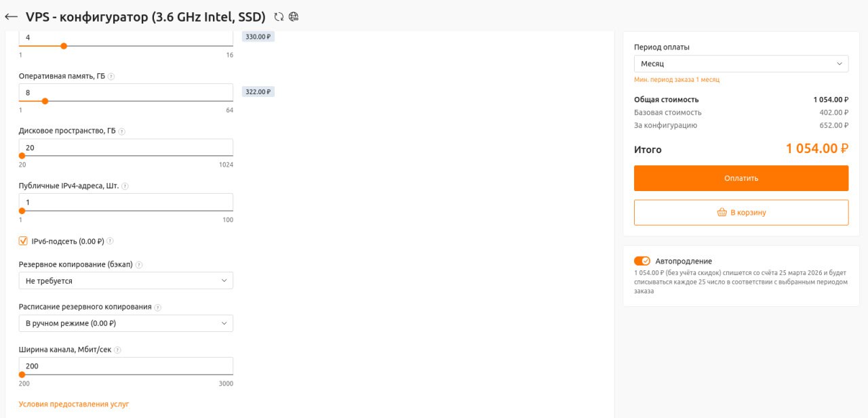Open the Период оплаты dropdown

[x=741, y=64]
